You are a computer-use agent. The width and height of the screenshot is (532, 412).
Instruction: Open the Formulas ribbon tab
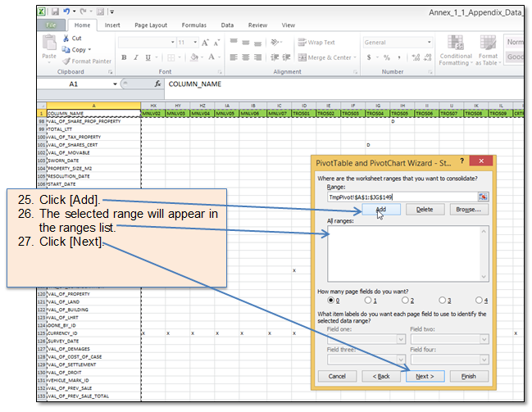coord(193,25)
